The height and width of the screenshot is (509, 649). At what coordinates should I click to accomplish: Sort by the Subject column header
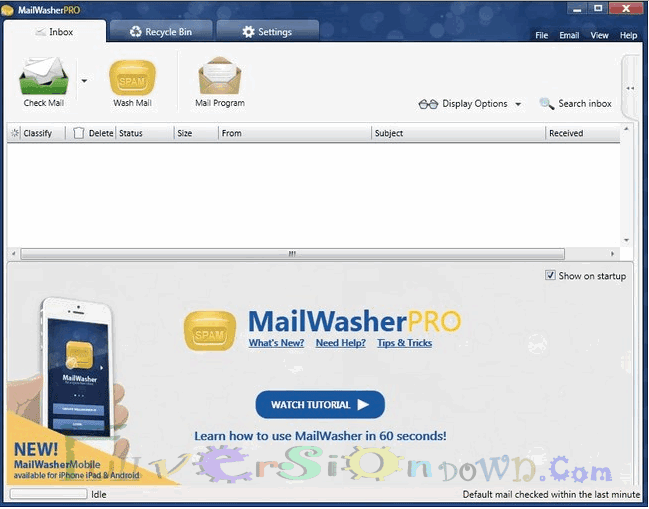coord(458,133)
